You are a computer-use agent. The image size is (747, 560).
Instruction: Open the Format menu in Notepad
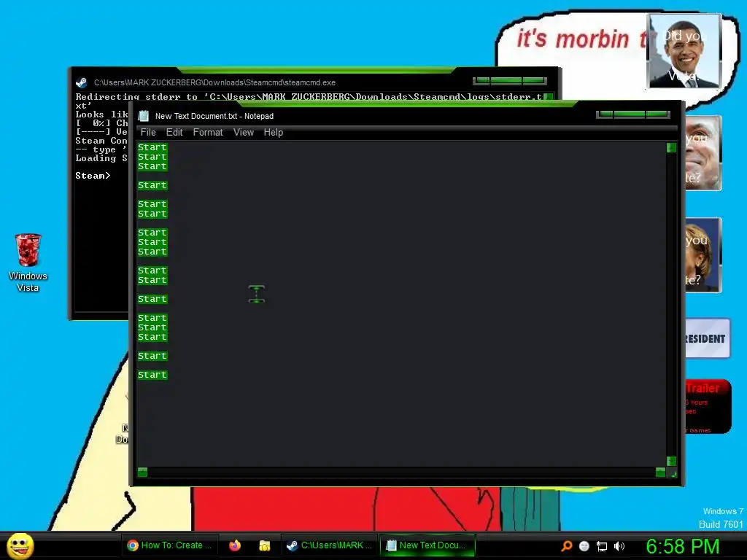click(208, 133)
